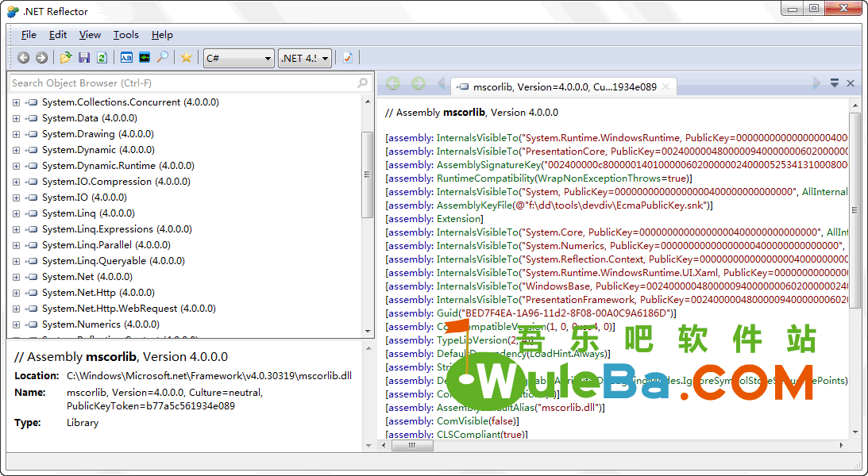Click the checkmark document toolbar icon

pyautogui.click(x=348, y=57)
